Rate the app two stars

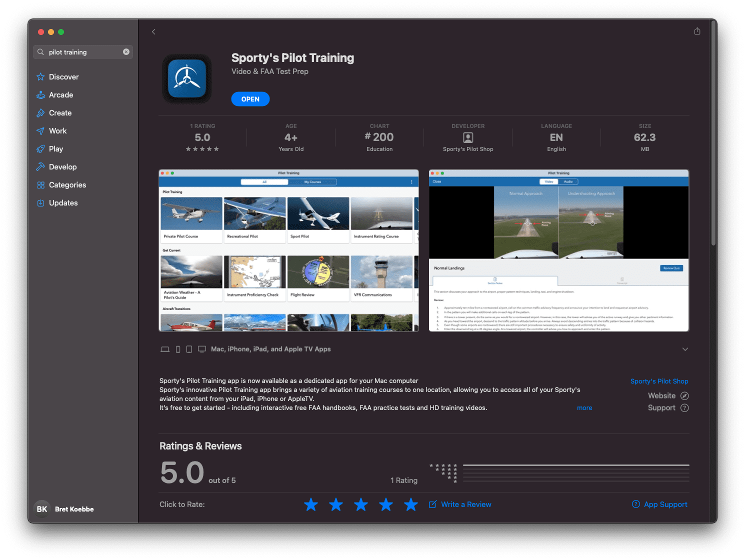pyautogui.click(x=336, y=504)
